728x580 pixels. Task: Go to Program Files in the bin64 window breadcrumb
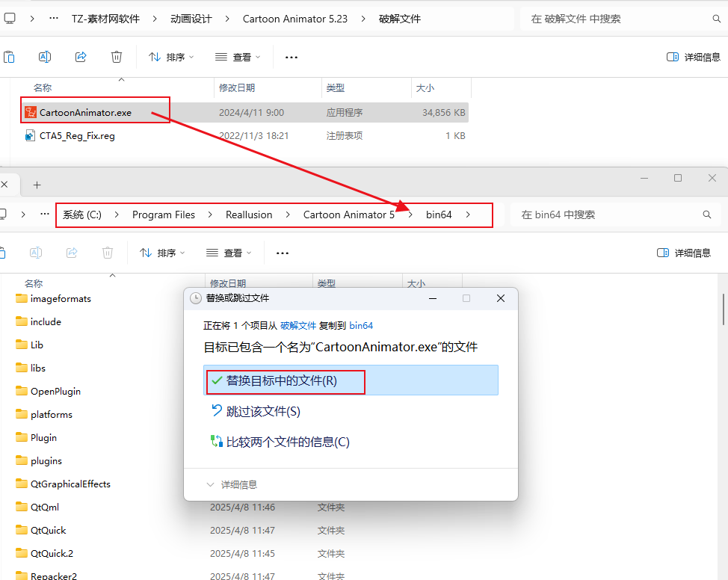pos(164,215)
